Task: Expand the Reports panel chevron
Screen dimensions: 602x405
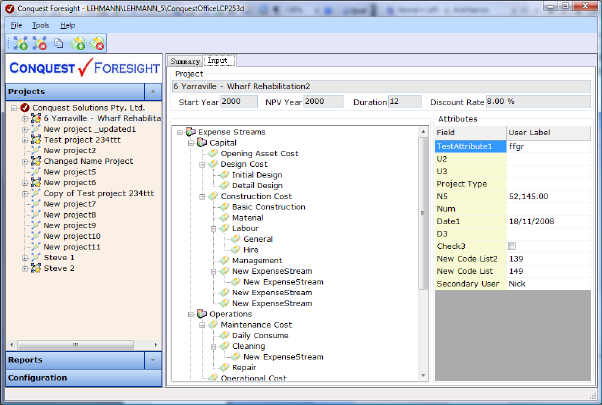Action: point(153,360)
